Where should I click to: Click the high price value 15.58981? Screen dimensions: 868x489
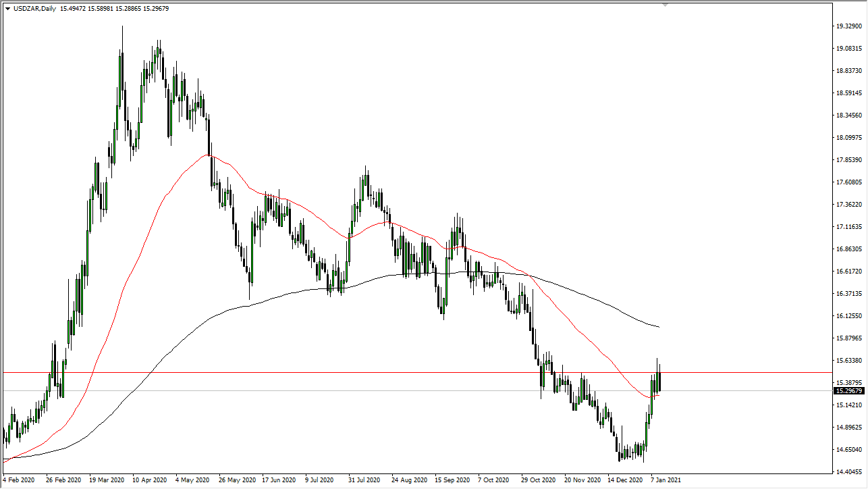coord(101,9)
